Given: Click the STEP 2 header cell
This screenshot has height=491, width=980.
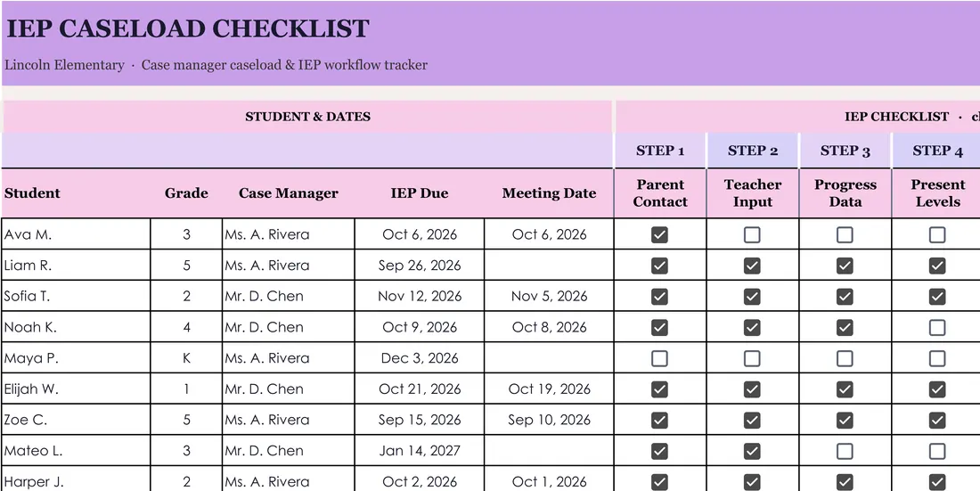Looking at the screenshot, I should click(x=753, y=151).
